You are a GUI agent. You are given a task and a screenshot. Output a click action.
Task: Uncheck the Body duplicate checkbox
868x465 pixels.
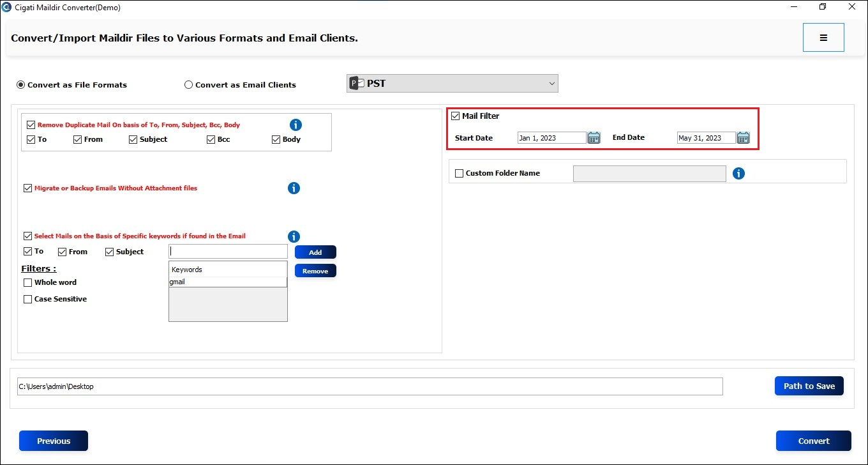(276, 139)
